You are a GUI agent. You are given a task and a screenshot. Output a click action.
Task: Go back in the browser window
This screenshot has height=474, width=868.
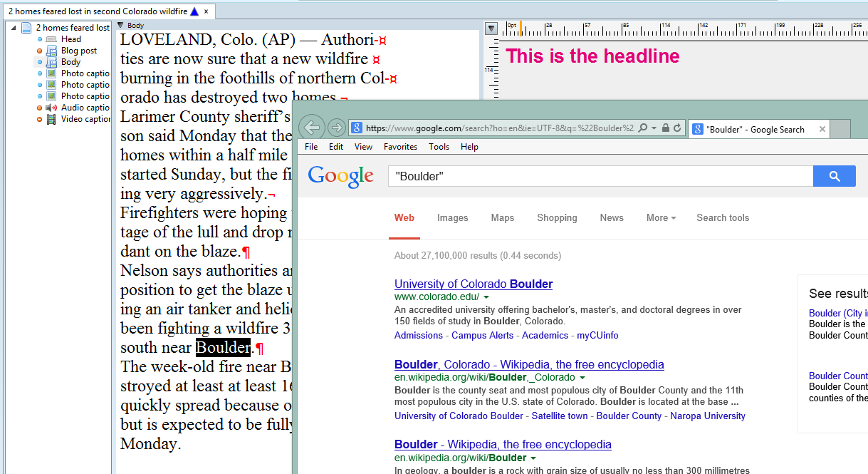(x=312, y=128)
